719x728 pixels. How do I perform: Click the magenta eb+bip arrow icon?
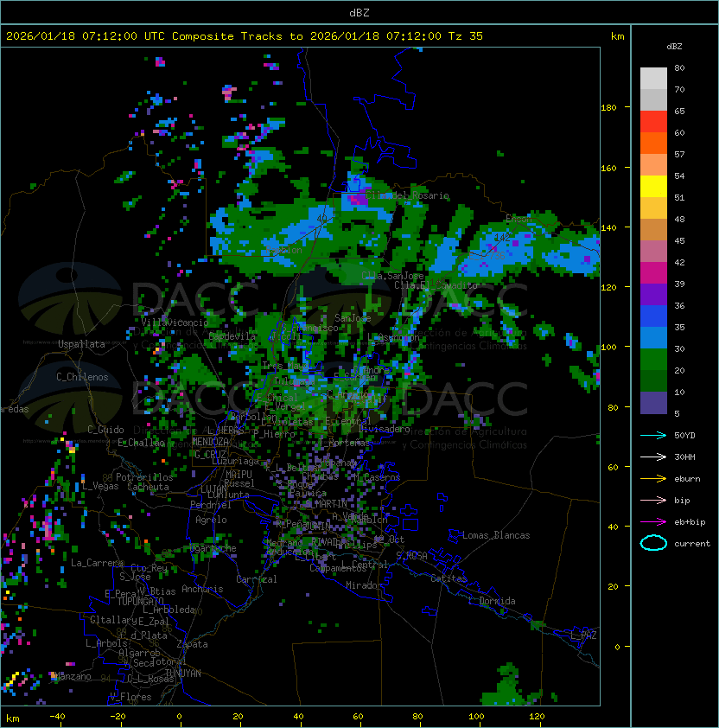point(653,522)
